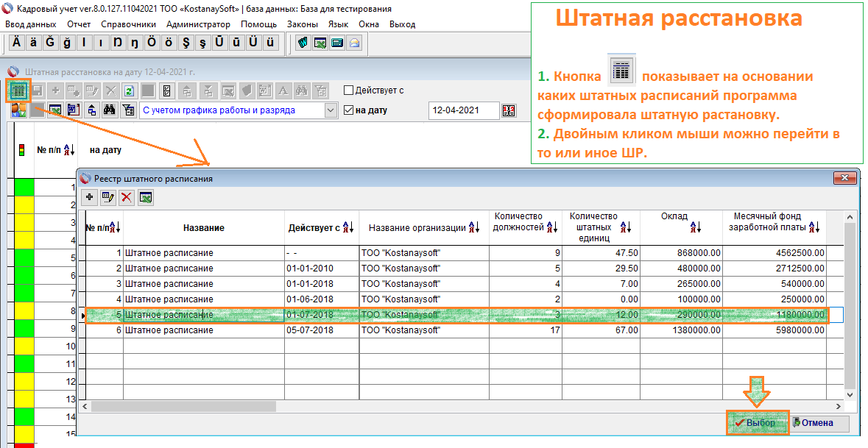Add a record in the register dialog
The image size is (868, 448).
click(90, 197)
